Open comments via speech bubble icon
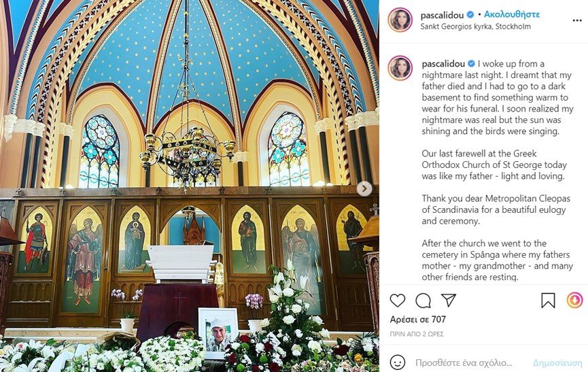This screenshot has width=588, height=372. pyautogui.click(x=423, y=301)
